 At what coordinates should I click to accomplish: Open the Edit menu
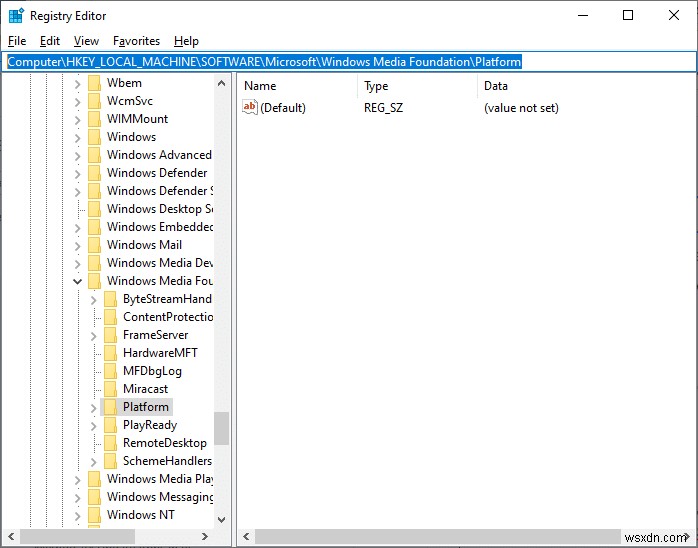[49, 41]
